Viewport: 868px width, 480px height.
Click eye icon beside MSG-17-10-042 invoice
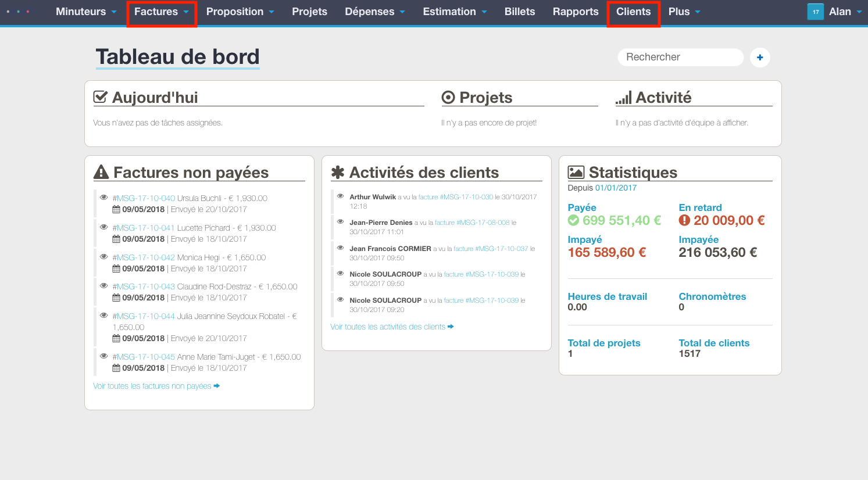click(103, 257)
